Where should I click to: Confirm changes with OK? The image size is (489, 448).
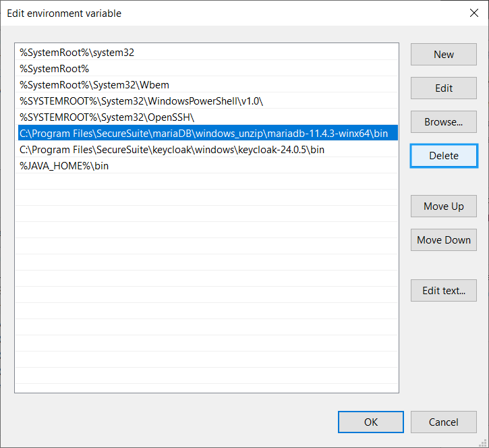click(x=371, y=422)
